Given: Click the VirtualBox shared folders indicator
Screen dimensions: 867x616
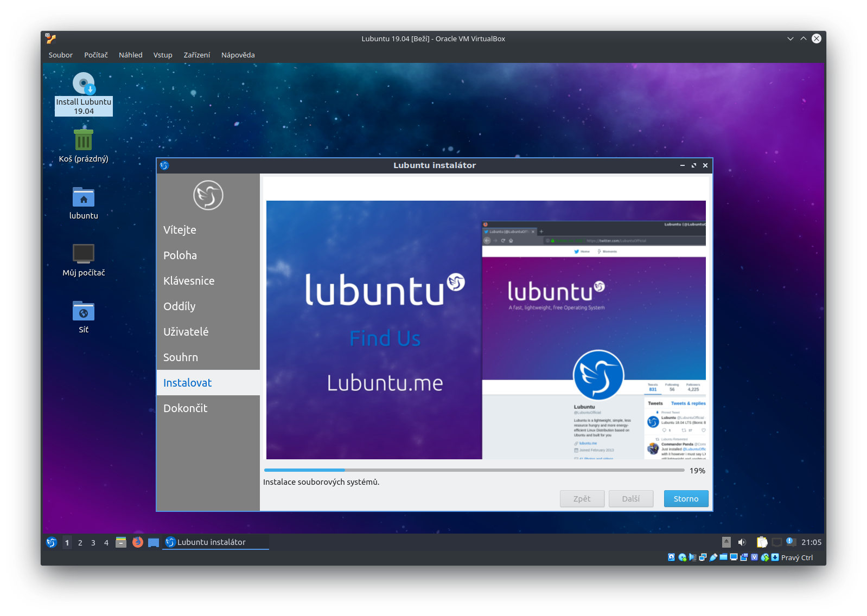Looking at the screenshot, I should (x=723, y=557).
